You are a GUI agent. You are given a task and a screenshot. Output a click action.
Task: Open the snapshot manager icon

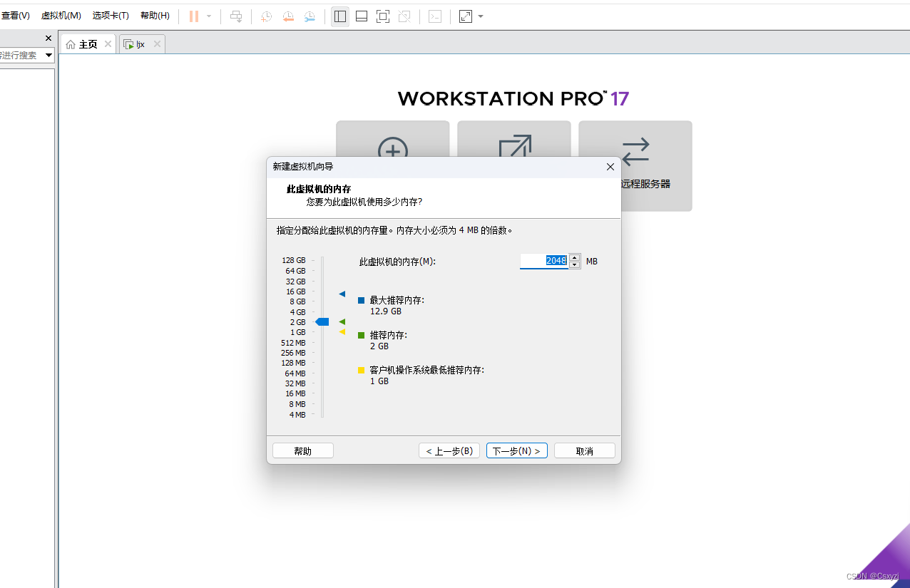click(x=310, y=16)
